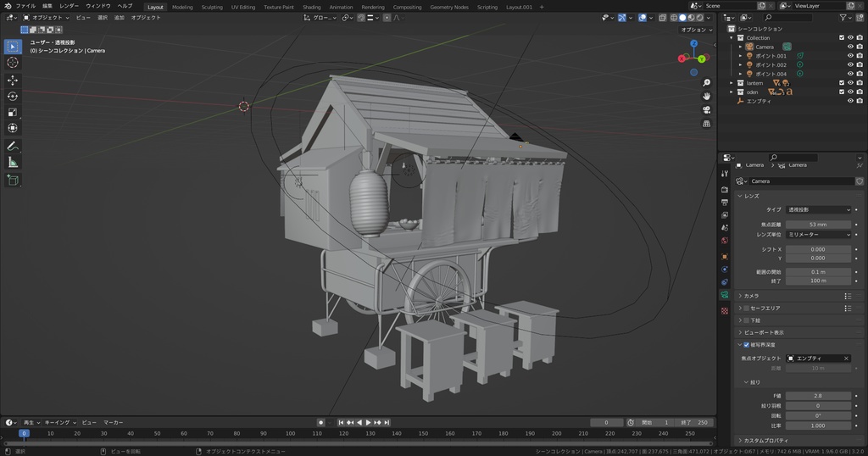Open the レンダー menu
868x456 pixels.
pyautogui.click(x=69, y=6)
